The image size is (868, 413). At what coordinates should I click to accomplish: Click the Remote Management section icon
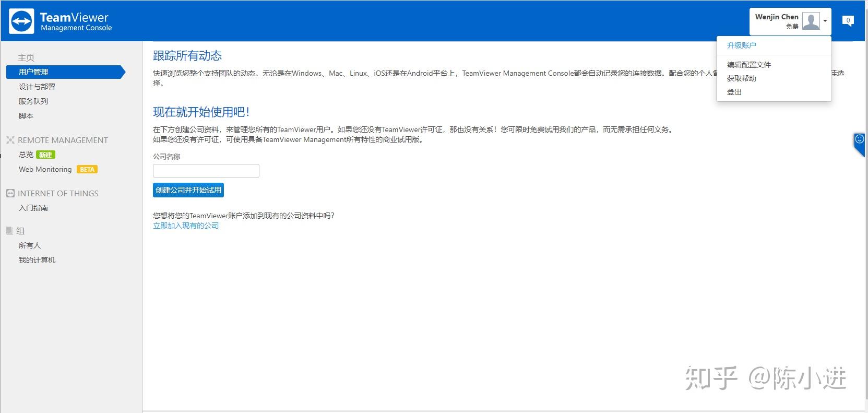tap(10, 140)
